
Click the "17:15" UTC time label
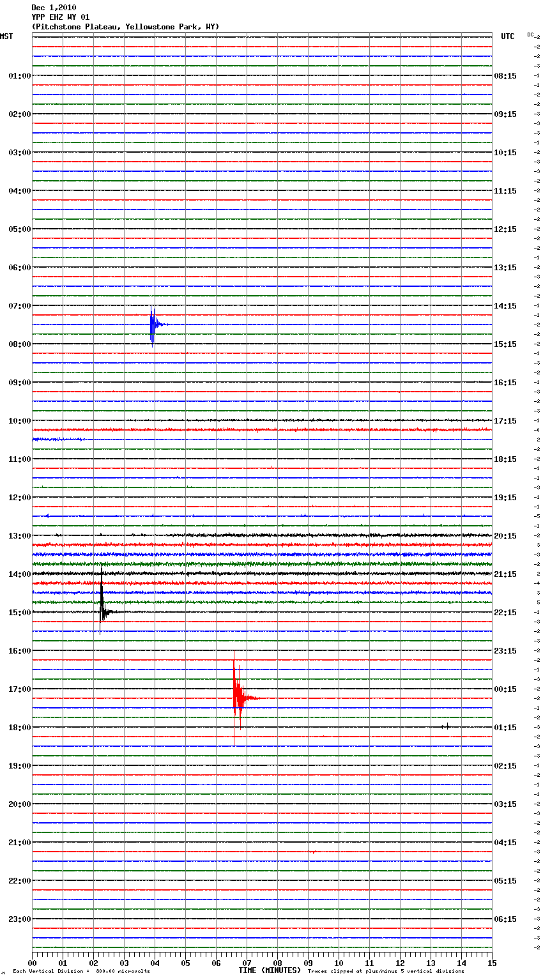505,421
